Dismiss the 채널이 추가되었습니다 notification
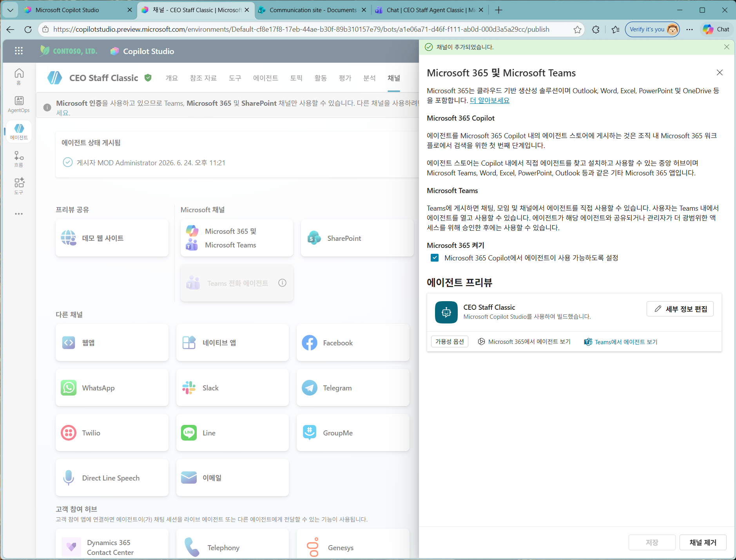736x560 pixels. pos(727,47)
